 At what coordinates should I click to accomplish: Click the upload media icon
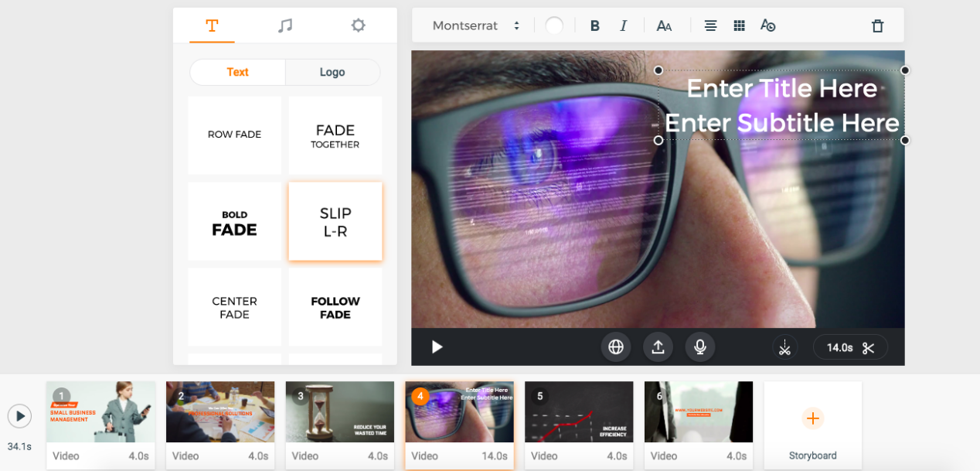click(658, 347)
